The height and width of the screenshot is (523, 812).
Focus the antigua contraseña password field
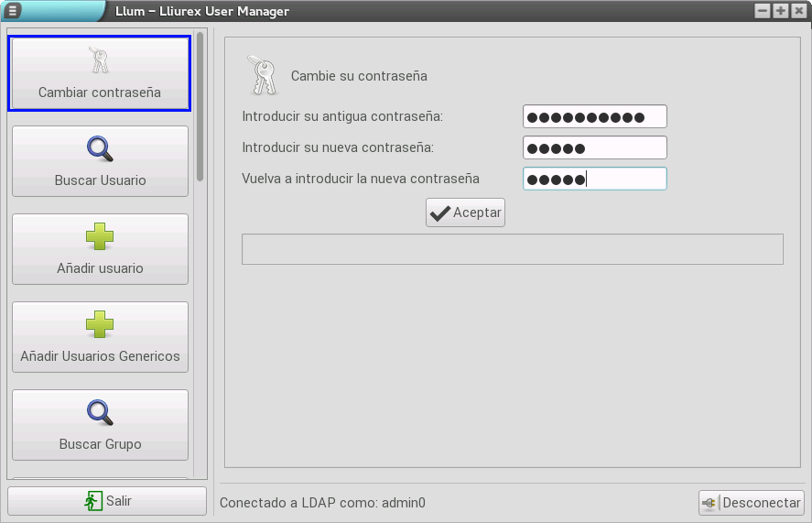point(594,116)
